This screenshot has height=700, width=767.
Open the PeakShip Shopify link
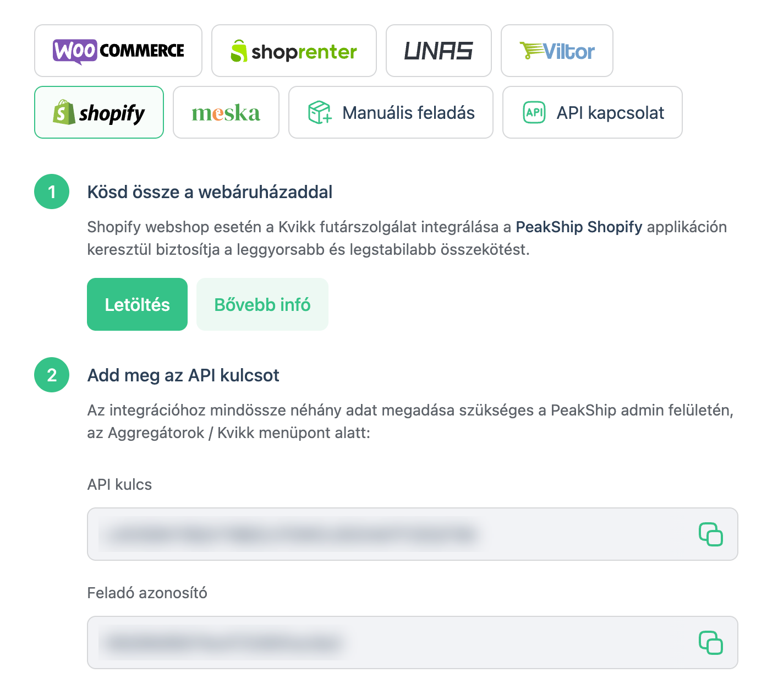pyautogui.click(x=579, y=227)
